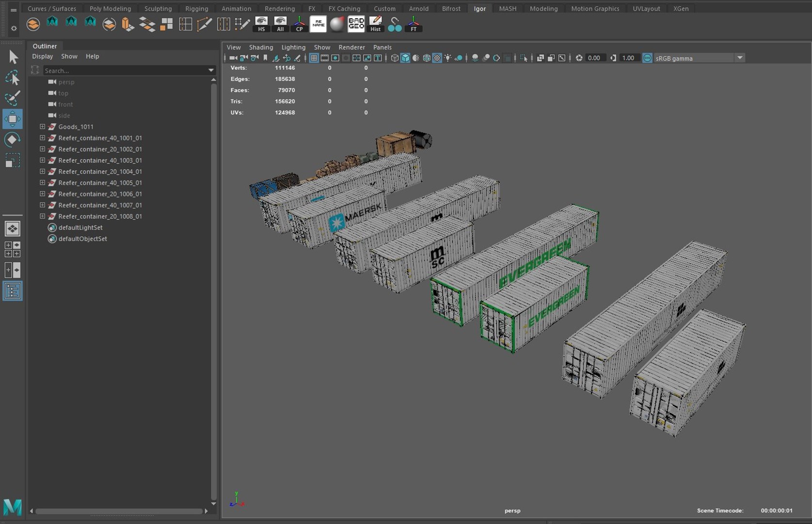812x524 pixels.
Task: Open the viewport Renderer menu
Action: 351,47
